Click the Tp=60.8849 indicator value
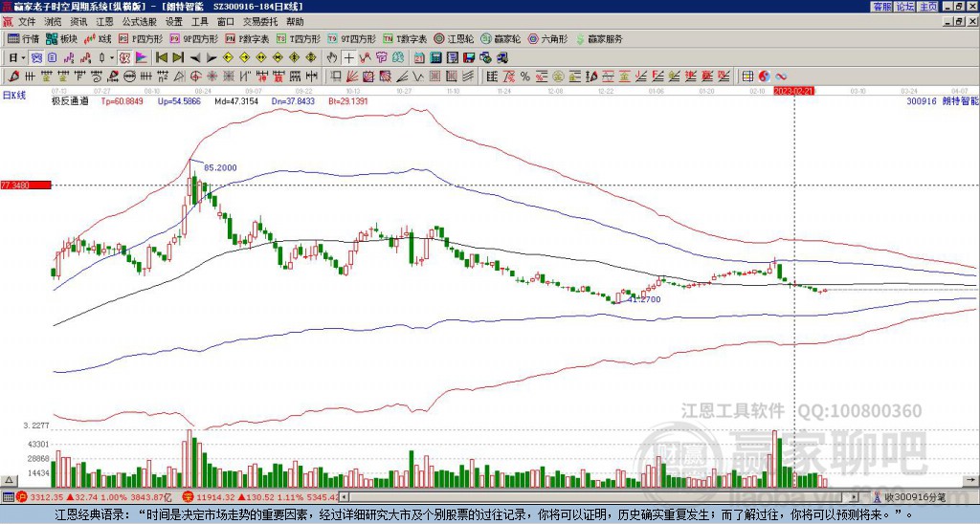 coord(122,101)
